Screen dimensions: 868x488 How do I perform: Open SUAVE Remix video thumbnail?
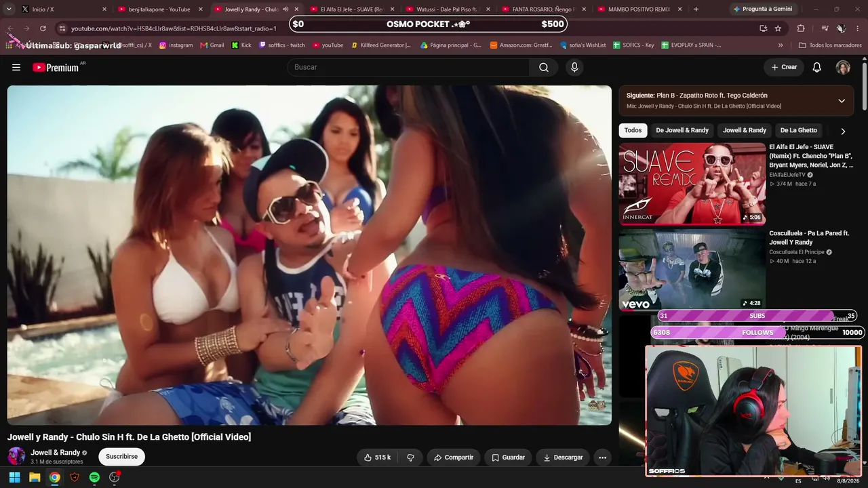click(692, 183)
